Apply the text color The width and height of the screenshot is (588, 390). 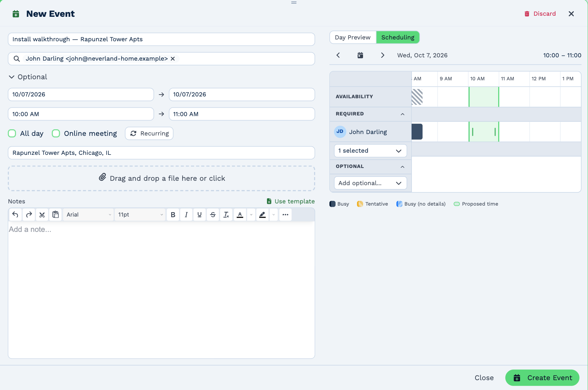point(240,215)
